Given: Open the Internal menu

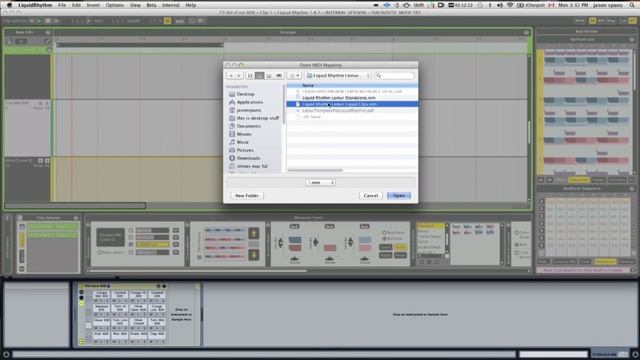Looking at the screenshot, I should pos(171,5).
